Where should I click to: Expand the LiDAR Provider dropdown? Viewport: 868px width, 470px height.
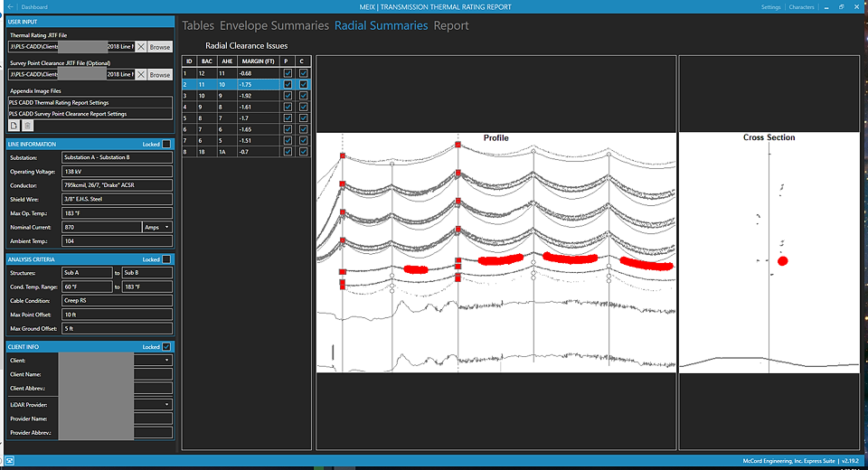167,403
